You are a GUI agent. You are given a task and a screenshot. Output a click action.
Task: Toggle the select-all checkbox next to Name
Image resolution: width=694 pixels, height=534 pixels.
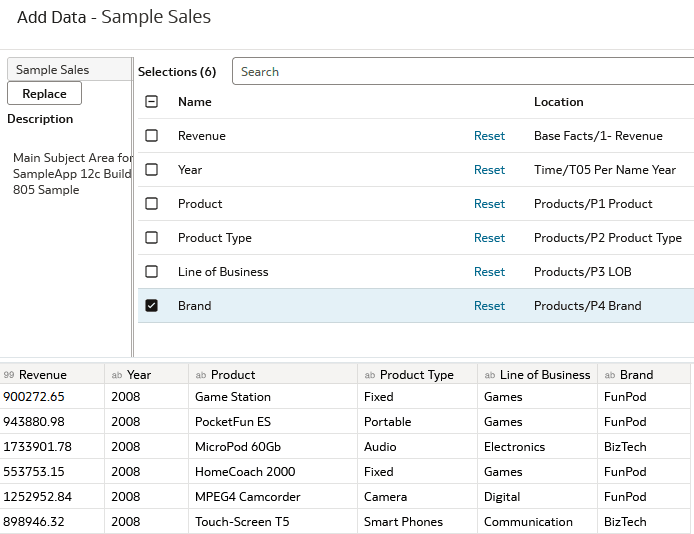tap(152, 102)
